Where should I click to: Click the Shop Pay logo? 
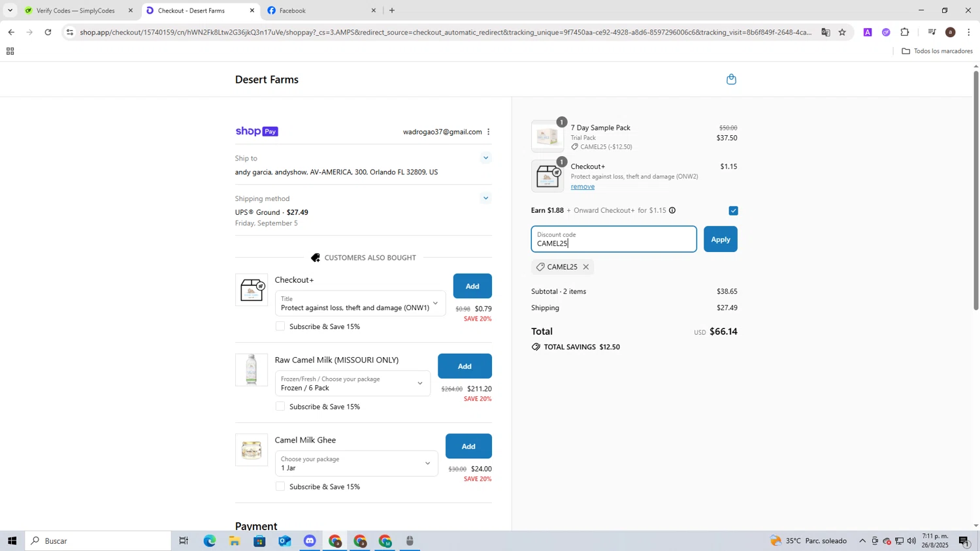click(x=257, y=131)
